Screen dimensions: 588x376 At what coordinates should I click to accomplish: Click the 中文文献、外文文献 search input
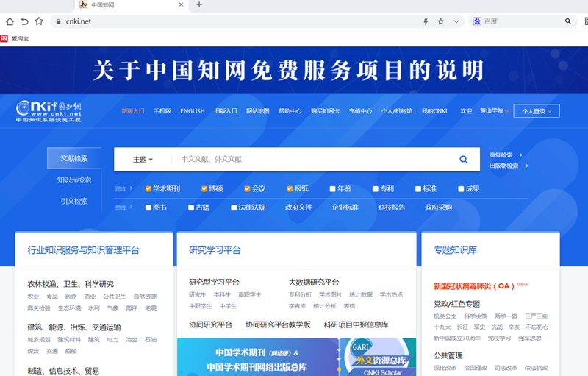click(x=309, y=159)
